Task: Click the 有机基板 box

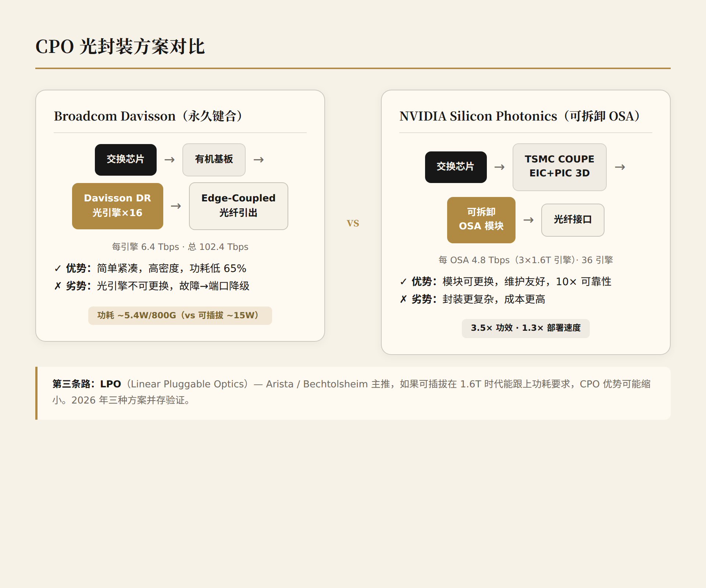Action: [214, 159]
